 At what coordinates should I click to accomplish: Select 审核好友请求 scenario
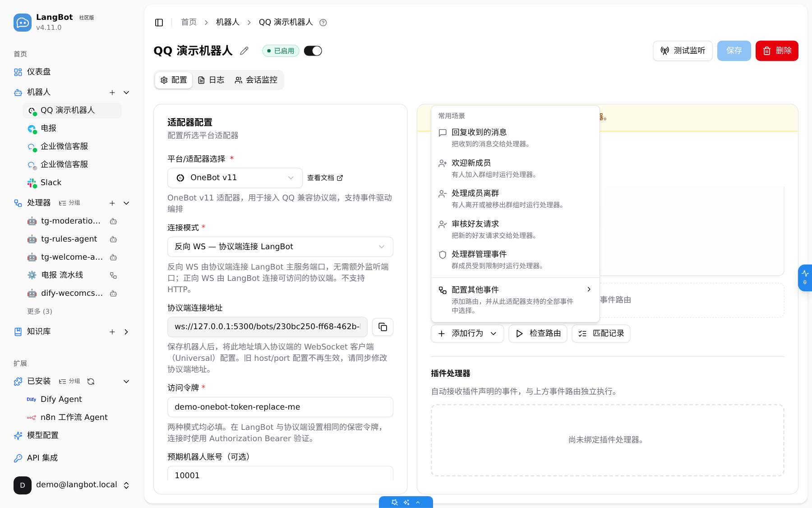[x=515, y=229]
